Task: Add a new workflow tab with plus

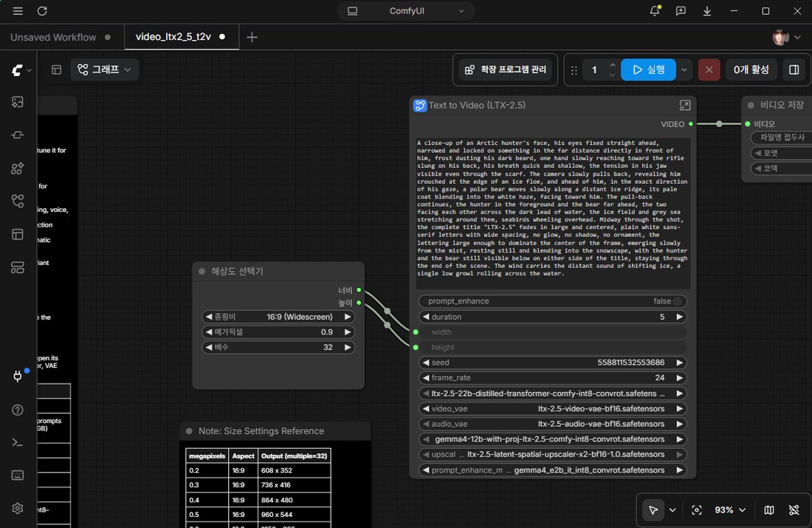Action: tap(252, 38)
